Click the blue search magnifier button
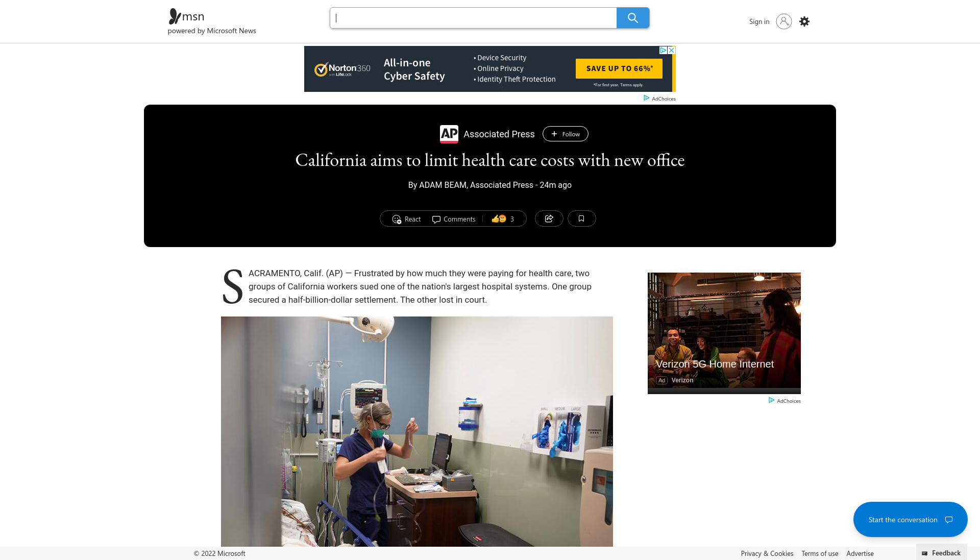The image size is (980, 560). pos(632,18)
